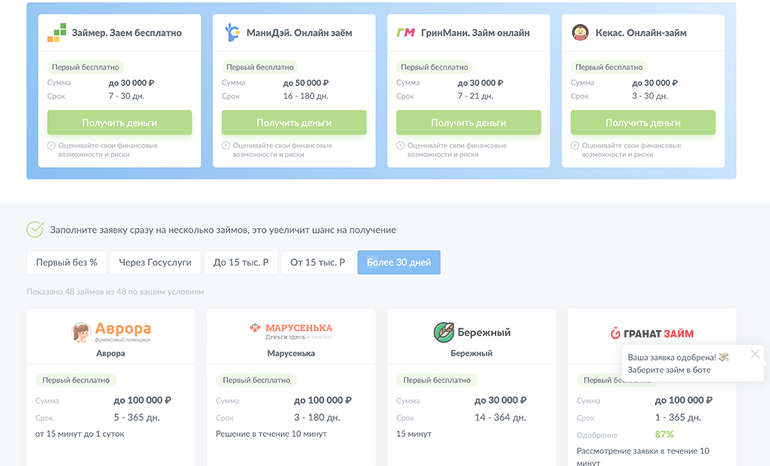Click '16 - 180 дн.' term value

[x=305, y=96]
